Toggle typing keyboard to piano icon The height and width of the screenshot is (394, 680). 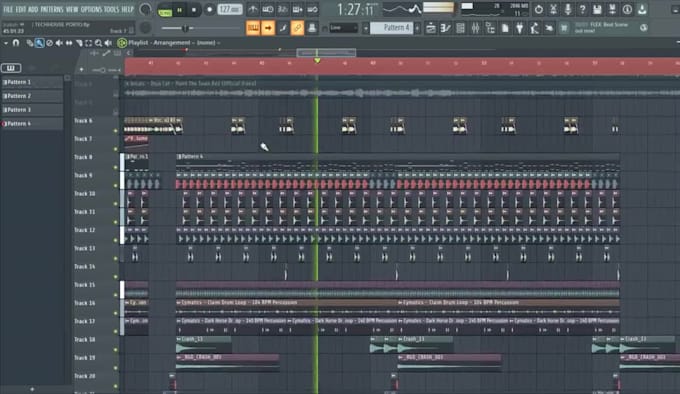point(253,28)
